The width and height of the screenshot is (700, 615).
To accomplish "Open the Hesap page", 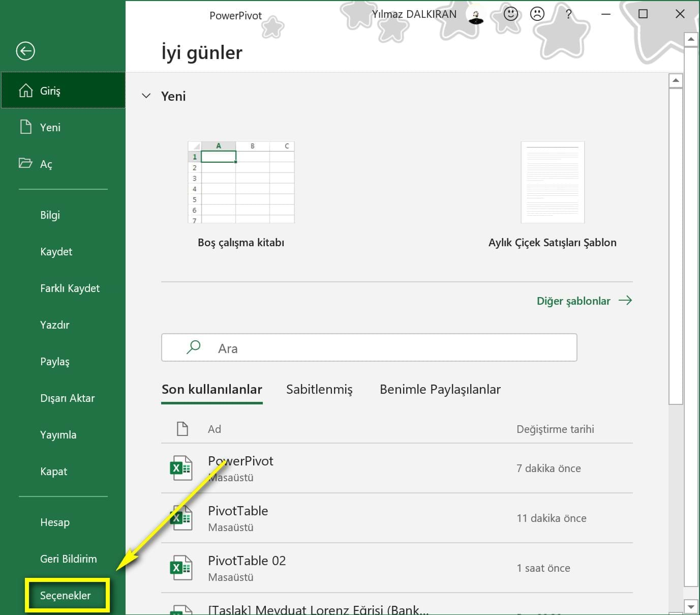I will coord(54,522).
